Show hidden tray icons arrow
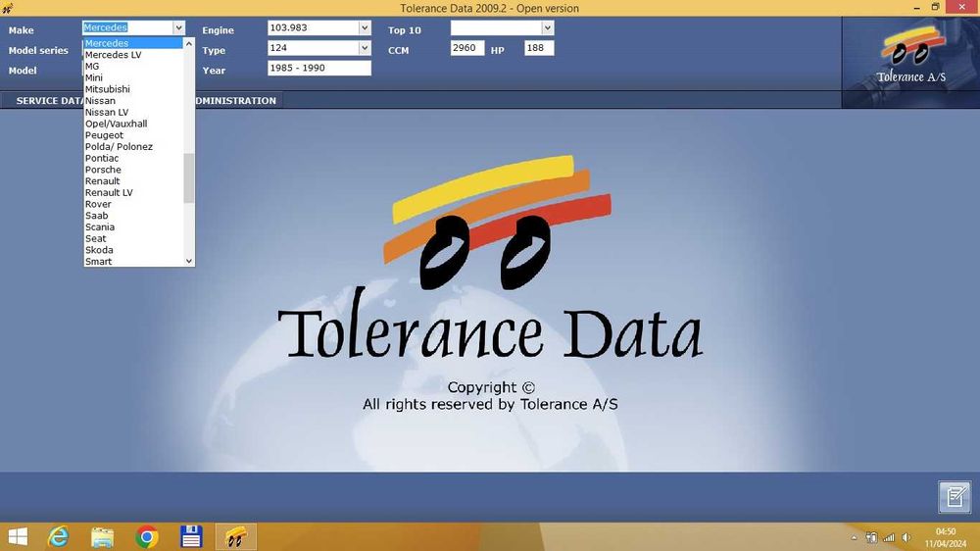This screenshot has width=980, height=551. (854, 537)
